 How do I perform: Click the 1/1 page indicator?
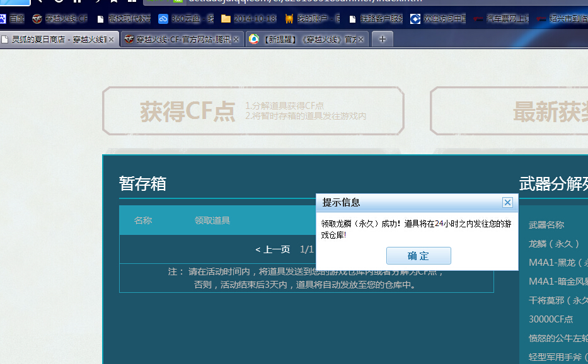click(x=307, y=249)
